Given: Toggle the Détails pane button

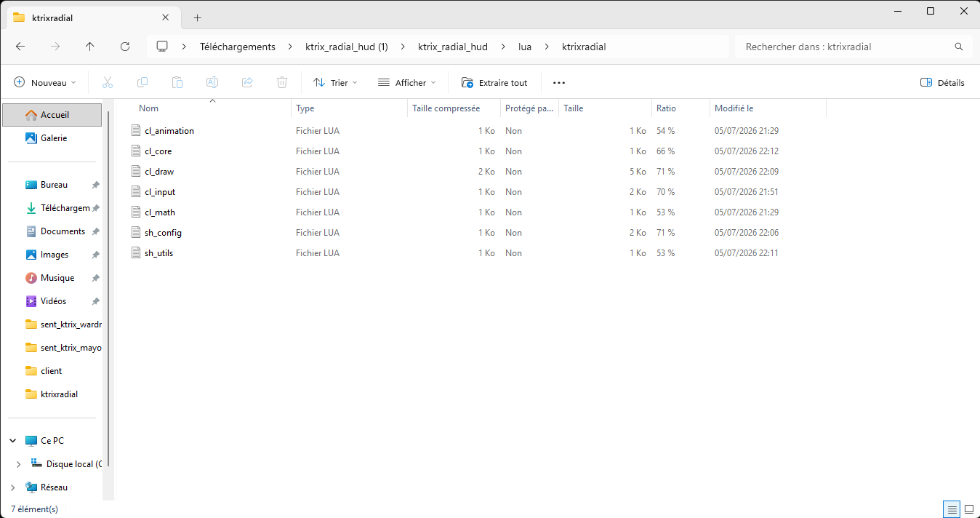Looking at the screenshot, I should tap(943, 83).
